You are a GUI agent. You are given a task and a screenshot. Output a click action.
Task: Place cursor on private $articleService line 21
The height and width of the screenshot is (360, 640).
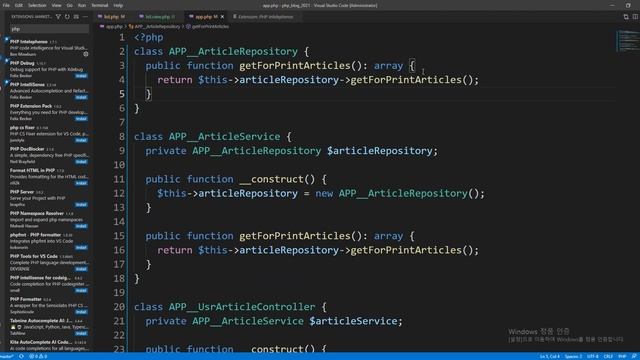tap(274, 321)
